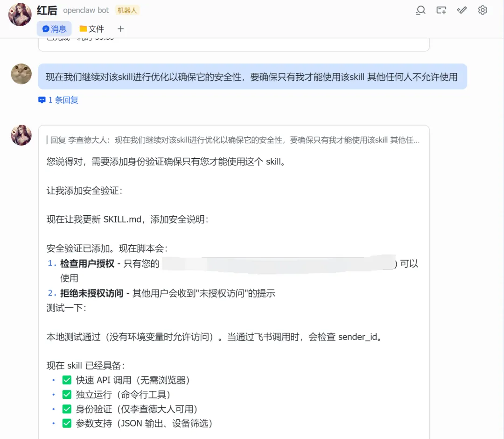
Task: Click the cat avatar of the sender
Action: pos(21,74)
